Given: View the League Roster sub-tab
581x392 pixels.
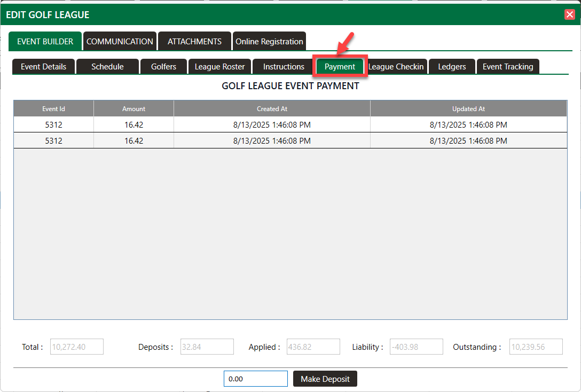Looking at the screenshot, I should coord(219,67).
